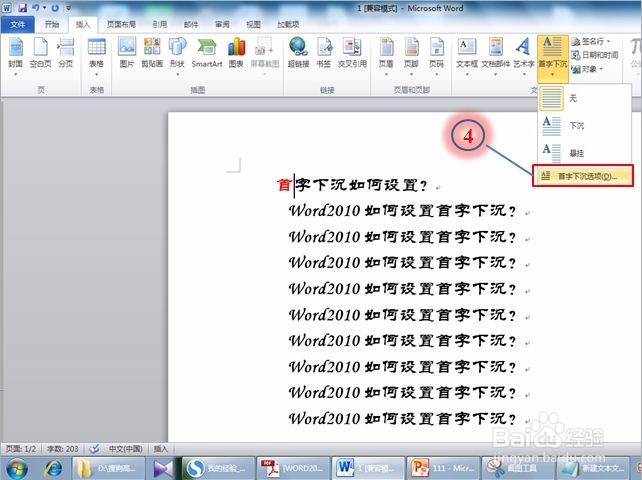
Task: Open the Mailings (邮件) tab
Action: pos(191,25)
